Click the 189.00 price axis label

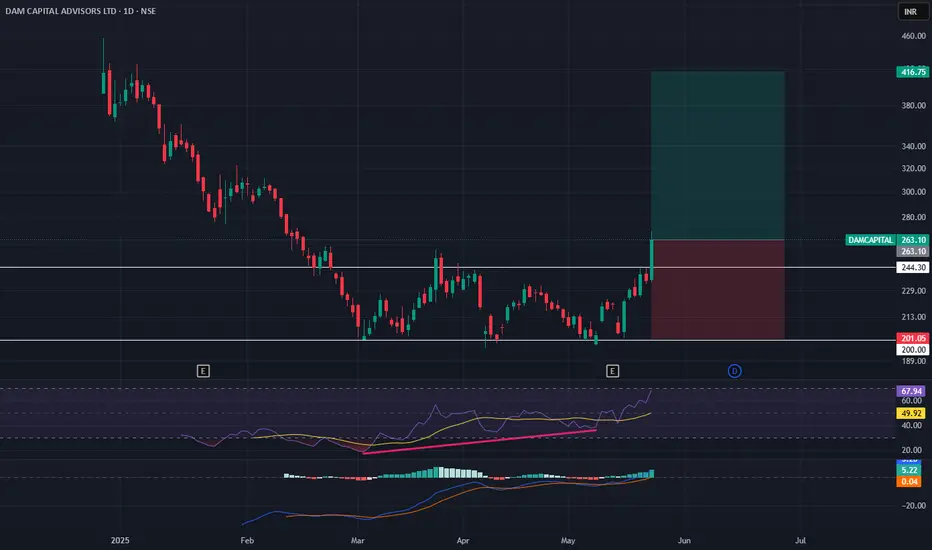tap(914, 361)
